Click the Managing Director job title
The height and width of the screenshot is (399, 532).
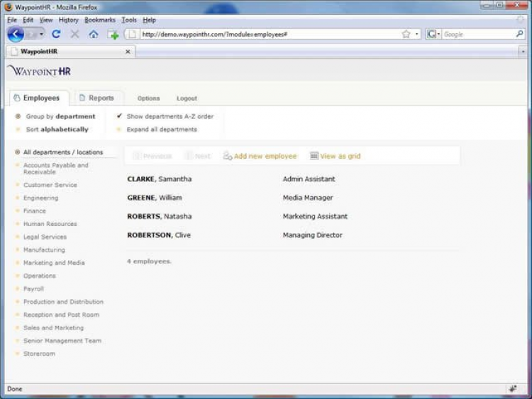[313, 235]
